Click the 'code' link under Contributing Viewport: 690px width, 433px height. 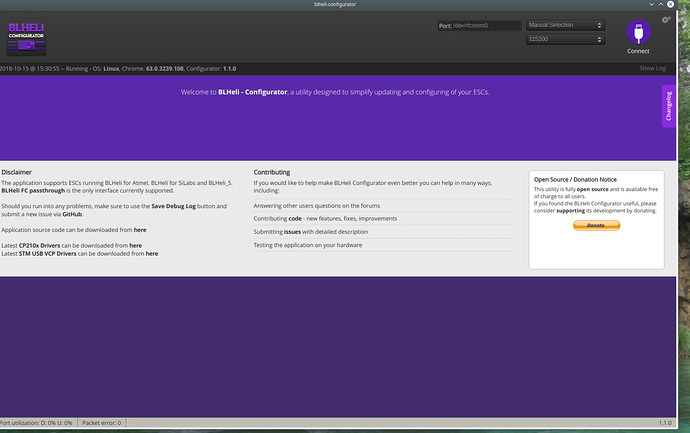[x=295, y=218]
